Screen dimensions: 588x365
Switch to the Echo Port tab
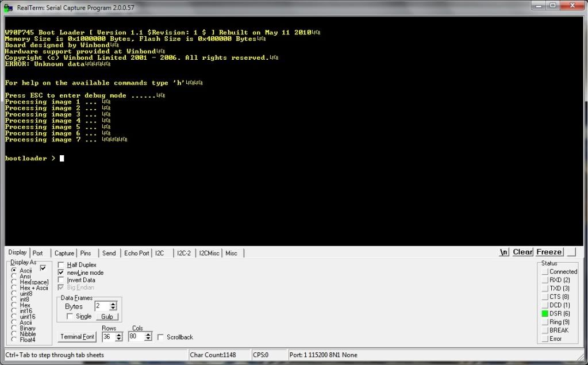pos(136,253)
